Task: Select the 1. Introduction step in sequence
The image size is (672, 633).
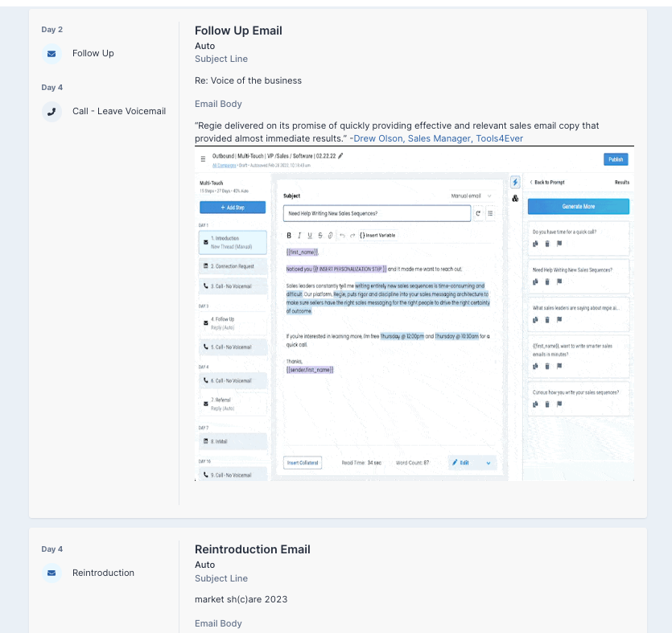Action: click(233, 242)
